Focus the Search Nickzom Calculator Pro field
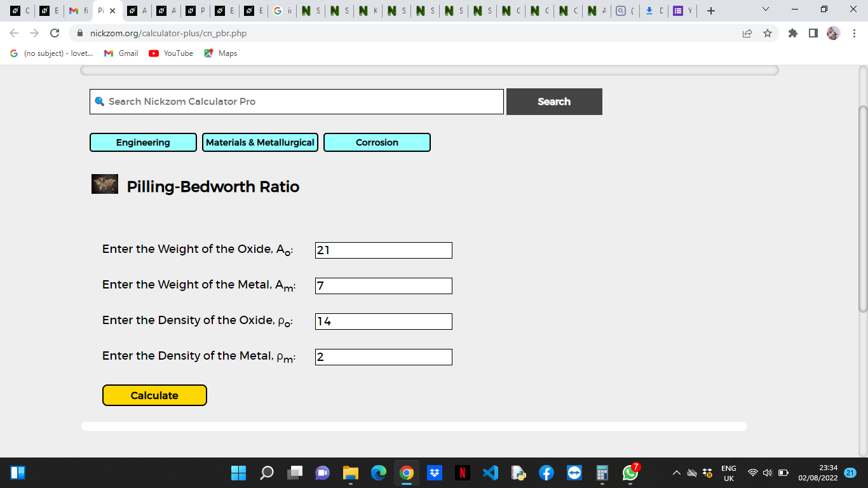Viewport: 868px width, 488px height. 297,102
